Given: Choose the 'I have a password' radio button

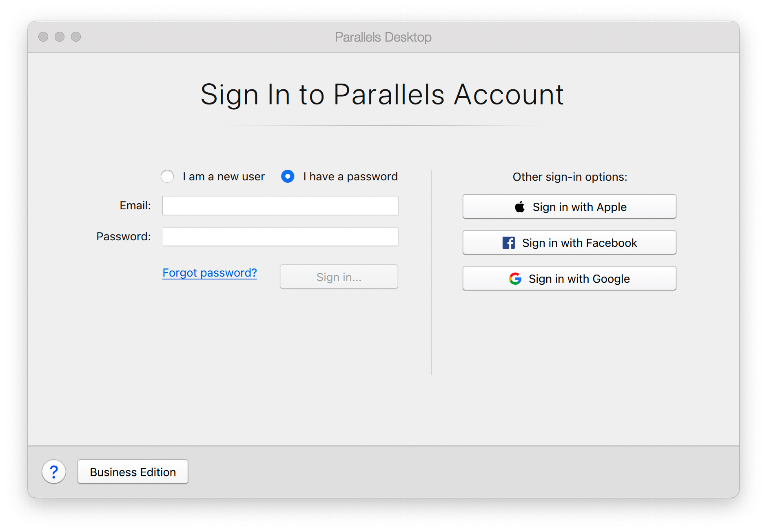Looking at the screenshot, I should (x=288, y=176).
